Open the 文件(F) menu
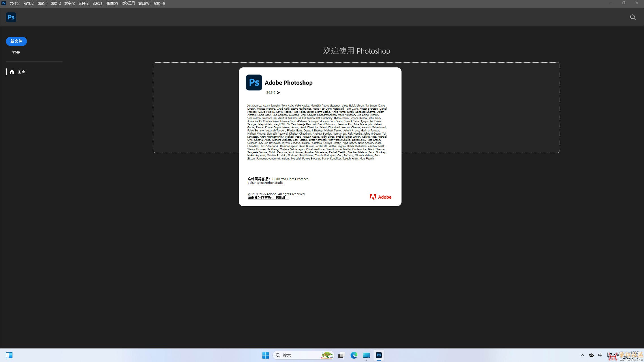The width and height of the screenshot is (644, 362). coord(15,3)
